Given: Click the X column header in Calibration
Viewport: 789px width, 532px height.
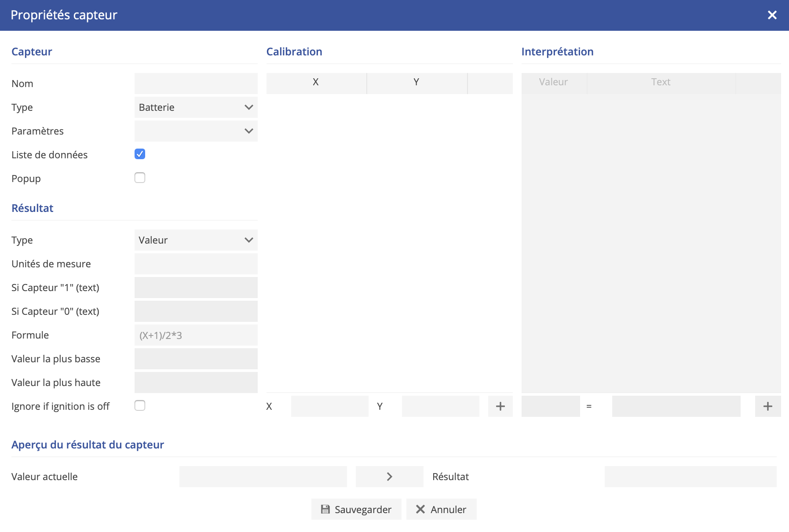Looking at the screenshot, I should point(316,82).
